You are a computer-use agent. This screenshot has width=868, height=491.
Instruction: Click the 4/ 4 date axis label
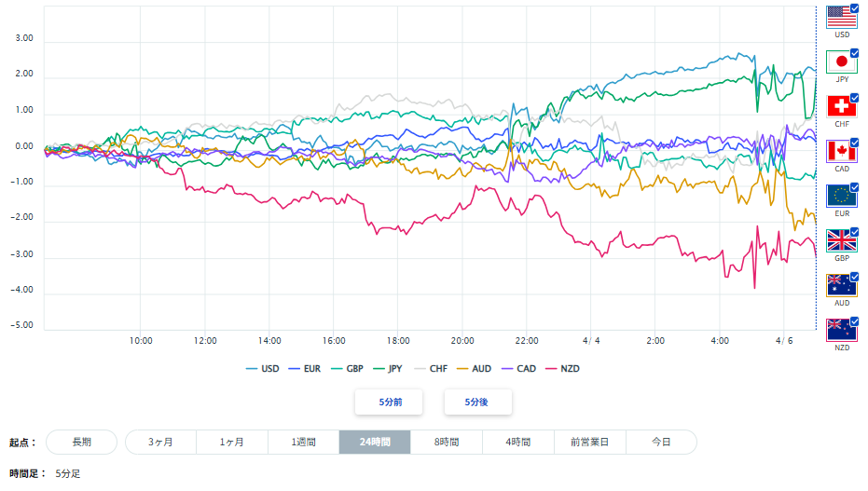tap(591, 341)
